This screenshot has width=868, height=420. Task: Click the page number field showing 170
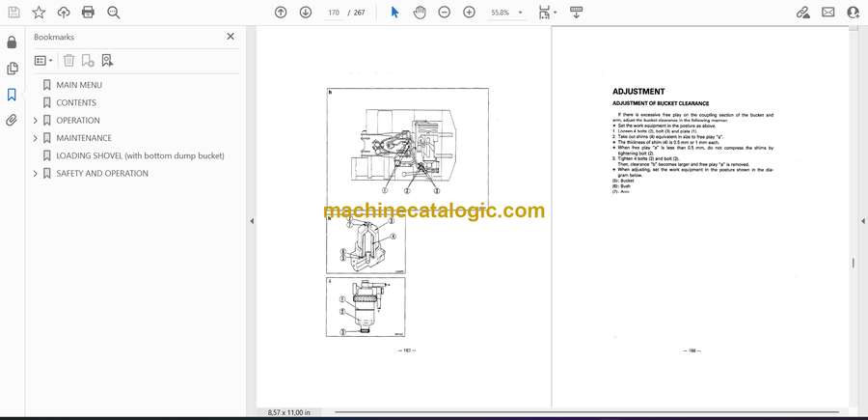[x=334, y=13]
